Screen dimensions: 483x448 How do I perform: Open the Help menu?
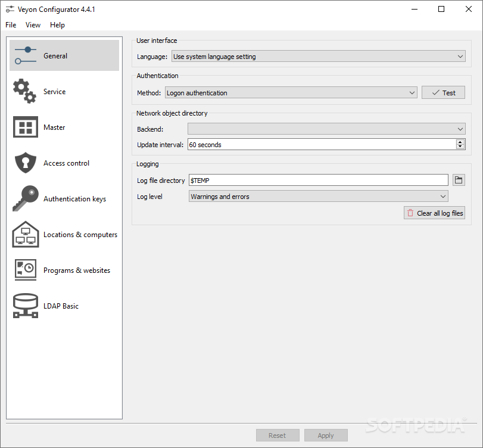pos(57,25)
